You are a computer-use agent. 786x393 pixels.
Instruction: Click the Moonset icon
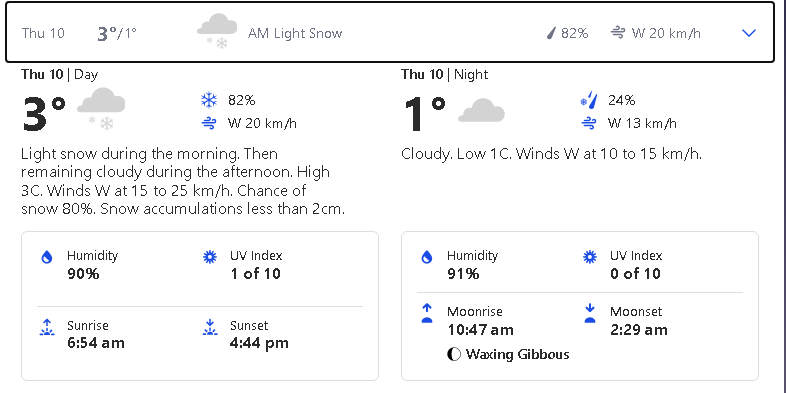point(590,313)
